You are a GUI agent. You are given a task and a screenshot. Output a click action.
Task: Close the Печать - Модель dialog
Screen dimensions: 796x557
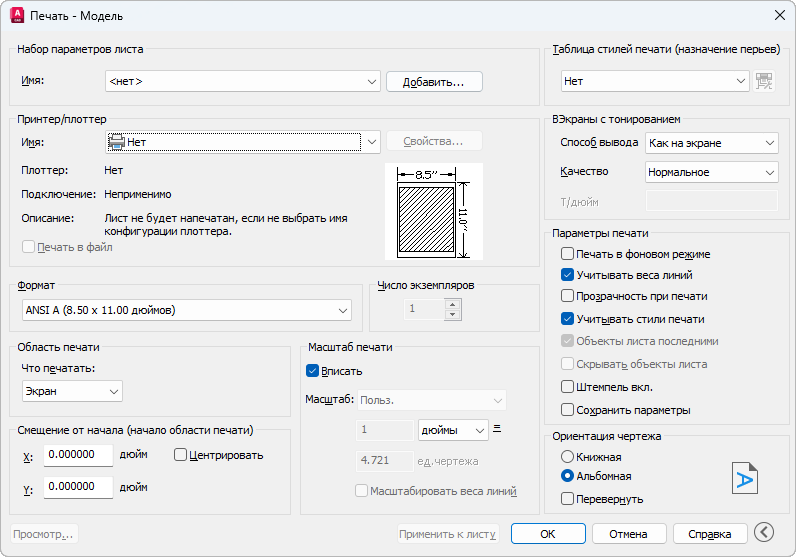pos(779,15)
